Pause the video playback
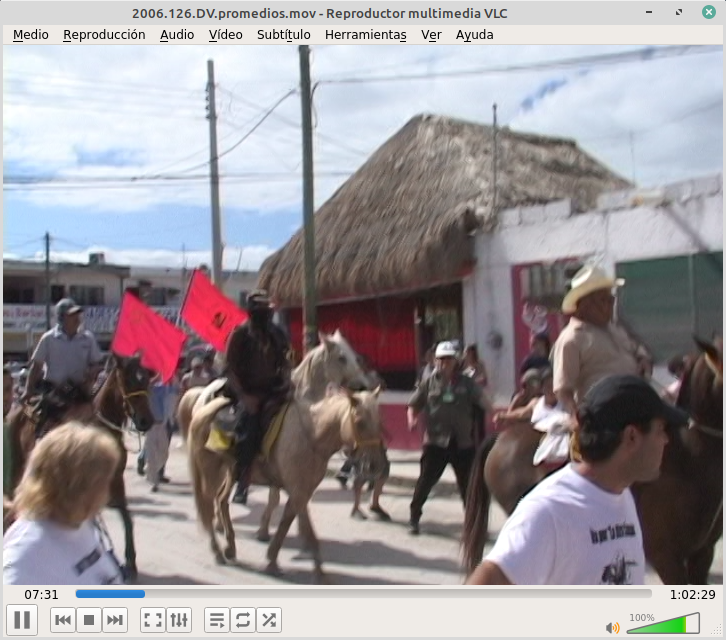The image size is (726, 640). (22, 620)
